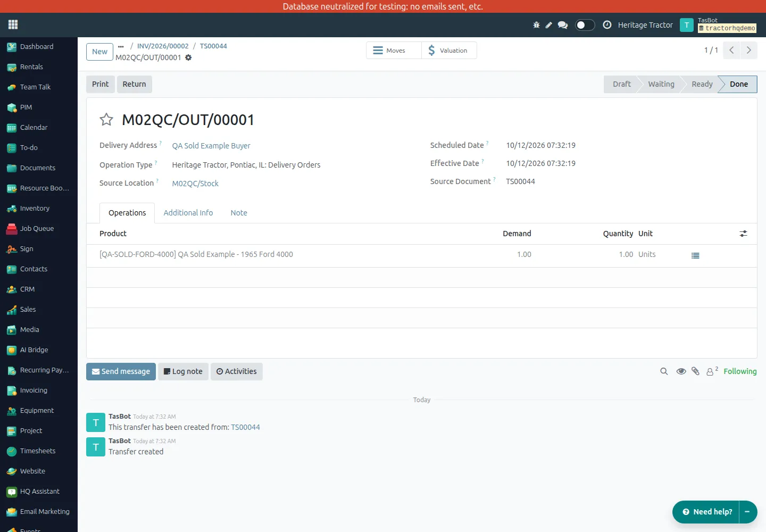Click the debug bug icon in top bar
766x532 pixels.
pyautogui.click(x=536, y=25)
